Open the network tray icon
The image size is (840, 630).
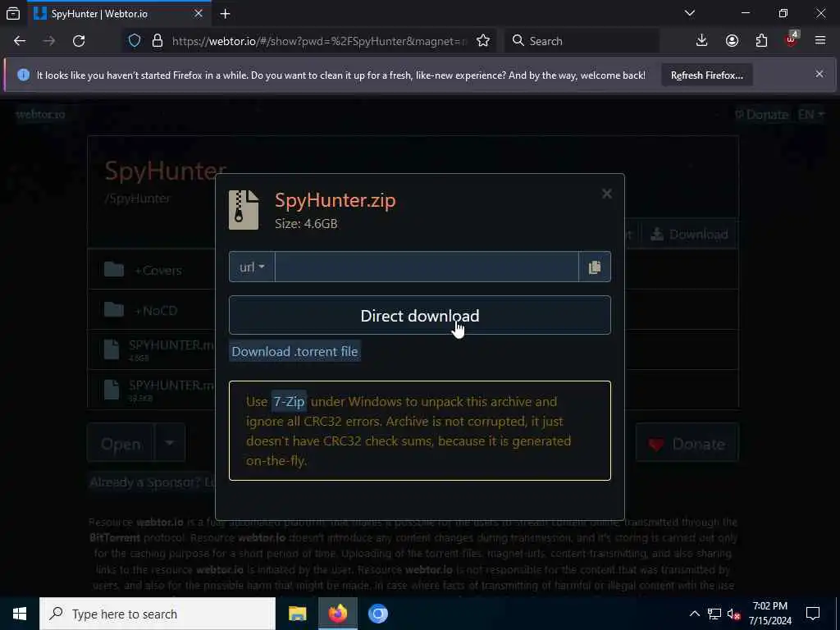[x=714, y=614]
